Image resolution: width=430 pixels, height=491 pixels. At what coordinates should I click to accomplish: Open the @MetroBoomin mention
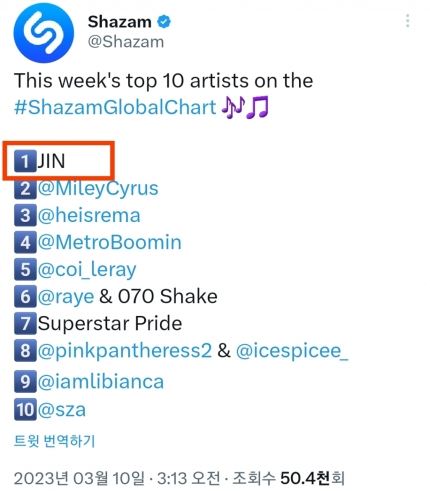(x=110, y=242)
